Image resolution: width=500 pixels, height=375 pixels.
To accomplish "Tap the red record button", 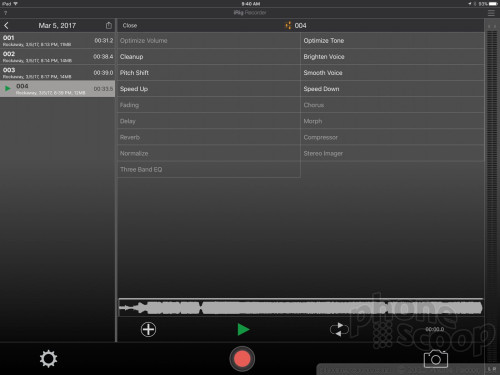I will click(242, 359).
